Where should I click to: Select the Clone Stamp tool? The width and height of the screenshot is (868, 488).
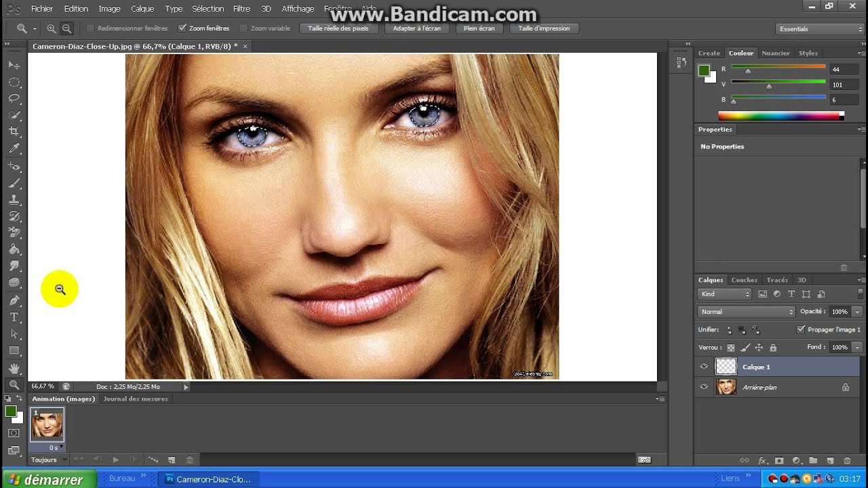point(14,200)
